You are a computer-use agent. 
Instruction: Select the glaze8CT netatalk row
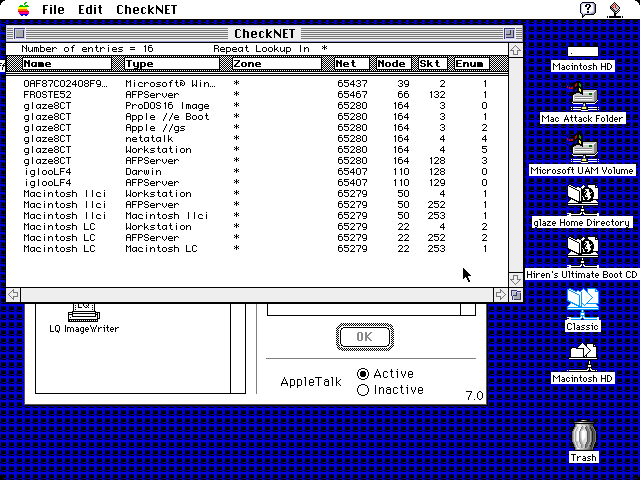click(256, 139)
